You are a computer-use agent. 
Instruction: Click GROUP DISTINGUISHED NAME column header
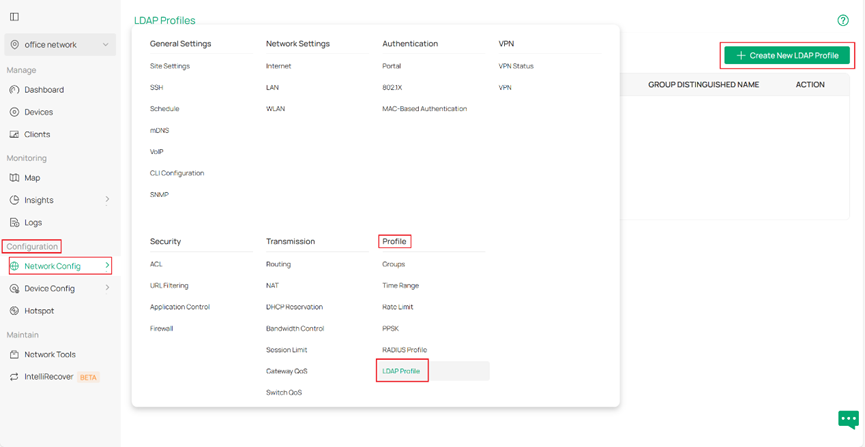703,84
